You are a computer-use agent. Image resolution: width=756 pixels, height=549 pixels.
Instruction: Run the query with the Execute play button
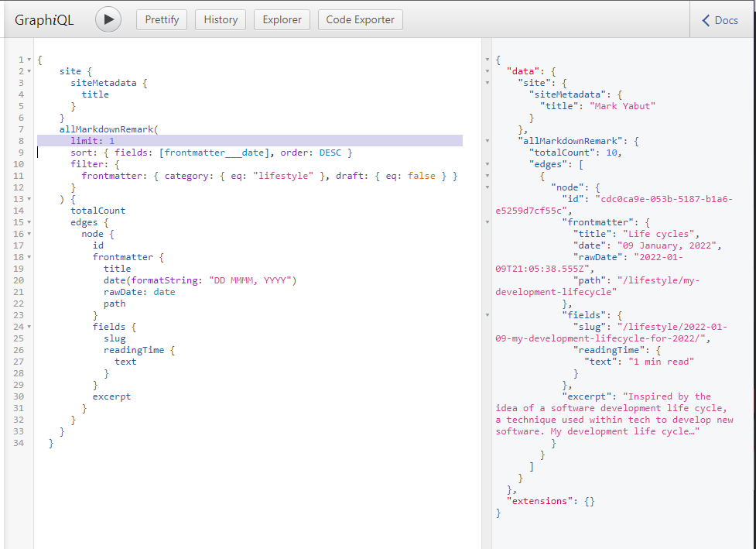click(x=108, y=20)
